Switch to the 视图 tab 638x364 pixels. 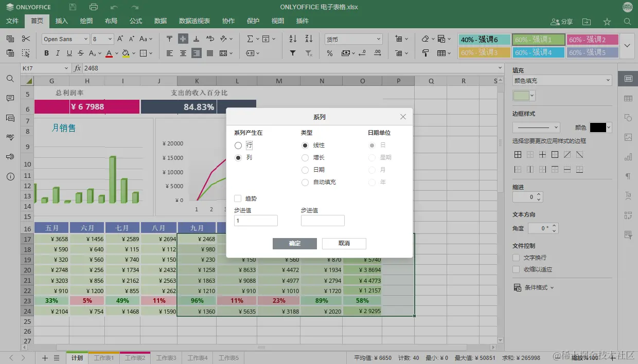[x=278, y=21]
